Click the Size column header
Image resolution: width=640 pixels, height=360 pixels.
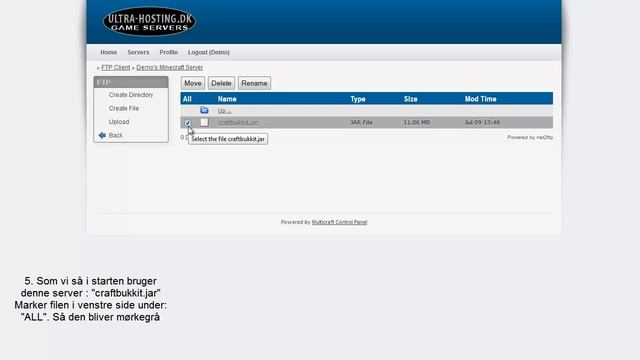[411, 99]
